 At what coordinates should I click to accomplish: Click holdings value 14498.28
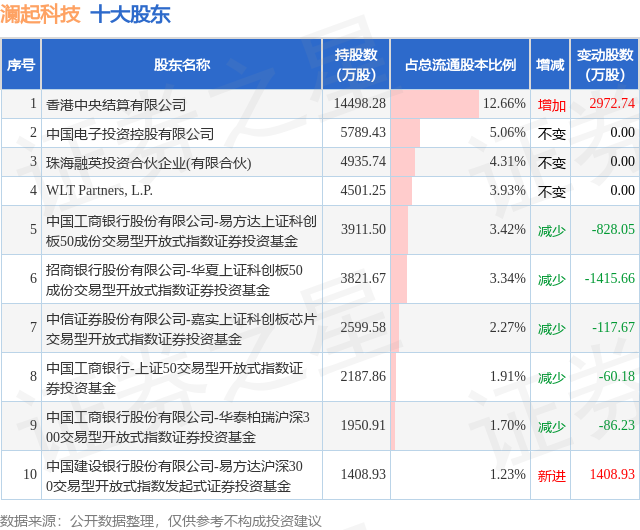[360, 103]
